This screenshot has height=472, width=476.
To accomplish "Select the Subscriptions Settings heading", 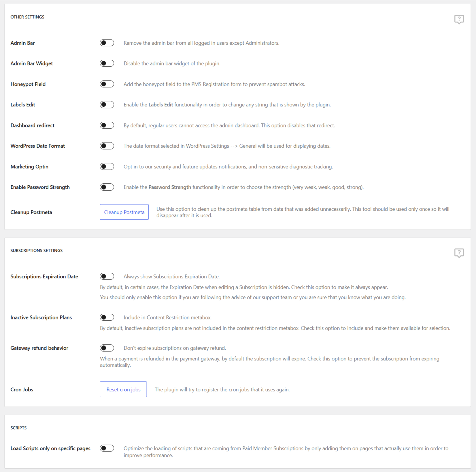I will coord(36,250).
